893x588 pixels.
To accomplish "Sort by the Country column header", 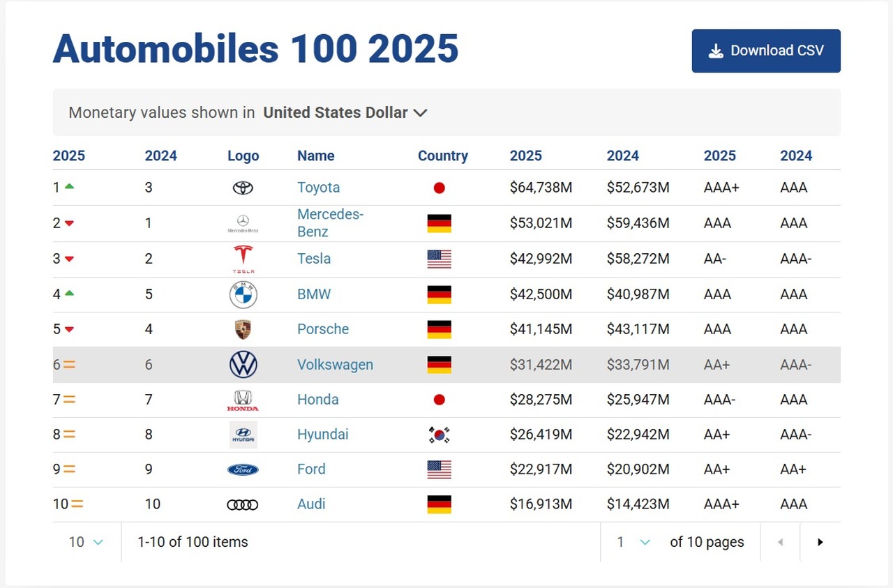I will pyautogui.click(x=443, y=156).
